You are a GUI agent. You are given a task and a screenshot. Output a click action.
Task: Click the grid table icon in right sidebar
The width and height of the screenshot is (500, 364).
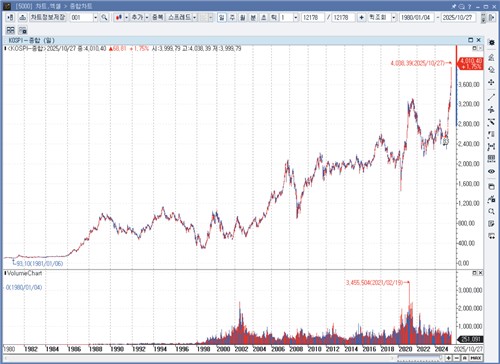point(491,159)
